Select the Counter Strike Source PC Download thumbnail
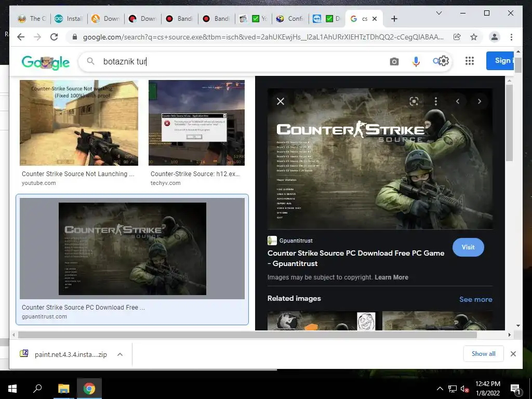 pos(132,249)
